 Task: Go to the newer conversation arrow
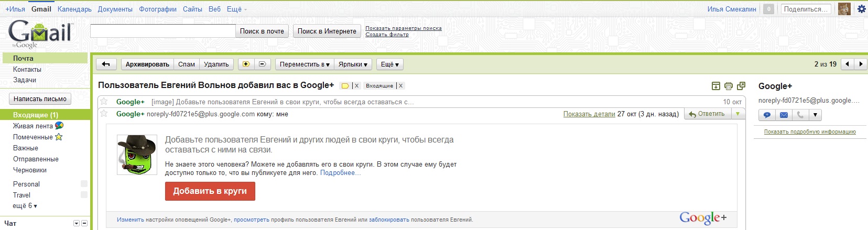coord(848,64)
